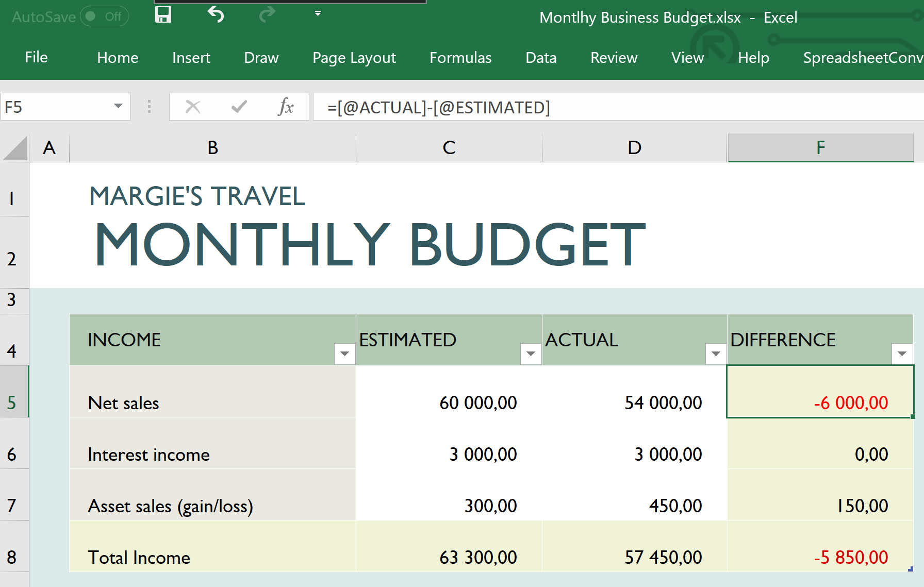The image size is (924, 587).
Task: Open the Insert ribbon tab
Action: pyautogui.click(x=191, y=57)
